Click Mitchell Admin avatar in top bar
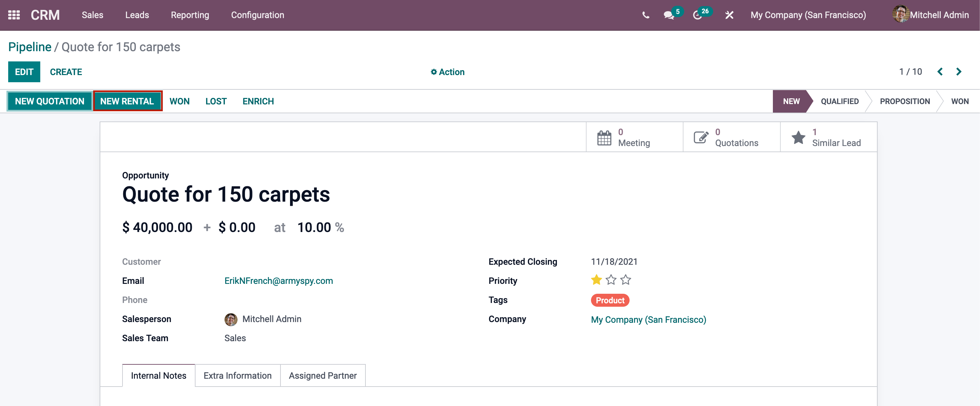Viewport: 980px width, 406px height. [900, 14]
